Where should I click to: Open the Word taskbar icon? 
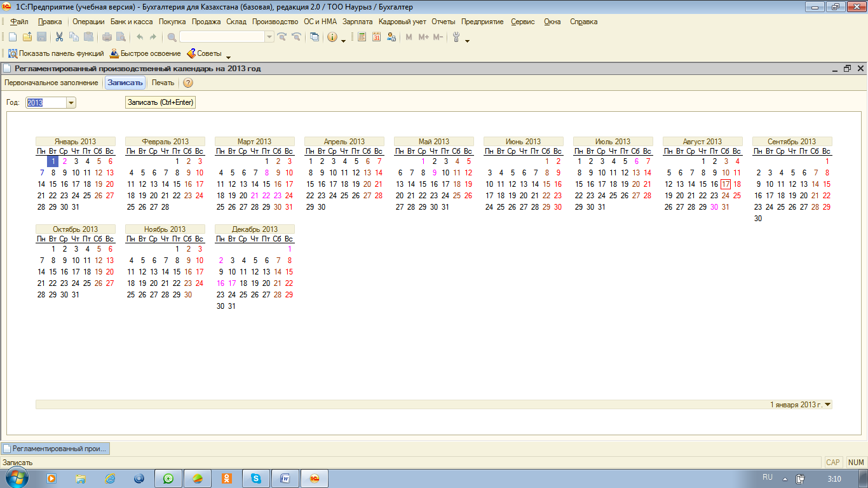click(285, 478)
